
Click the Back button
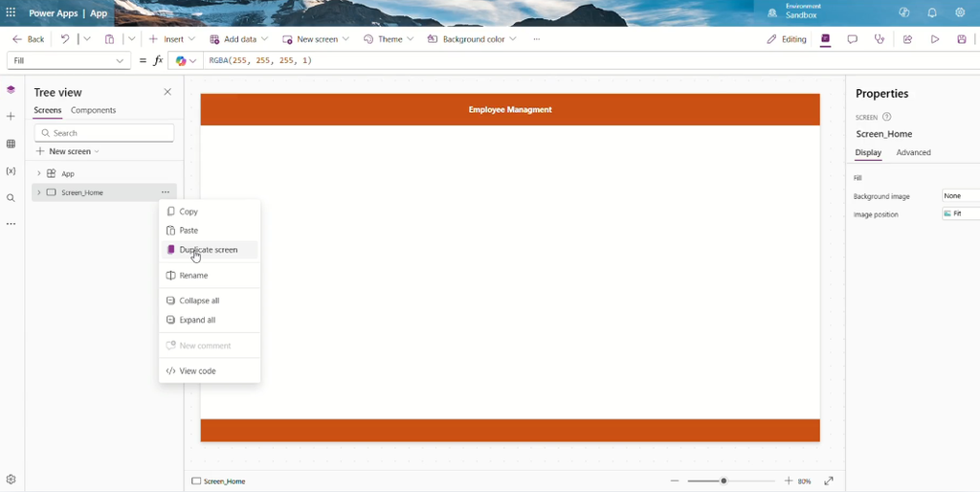tap(28, 38)
